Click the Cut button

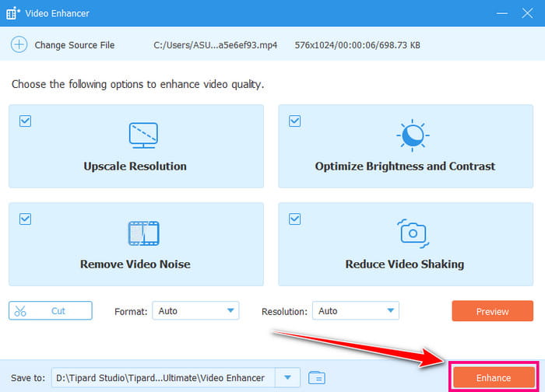(51, 311)
